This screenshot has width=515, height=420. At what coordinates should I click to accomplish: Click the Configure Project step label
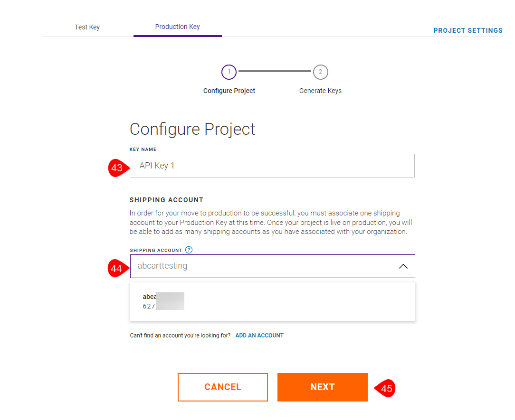click(229, 91)
